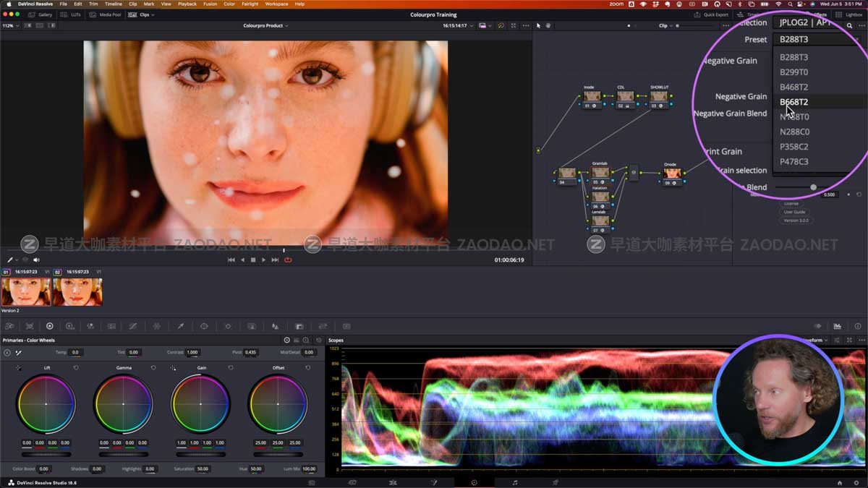Image resolution: width=868 pixels, height=488 pixels.
Task: Select the Grainlab node 05
Action: point(600,175)
